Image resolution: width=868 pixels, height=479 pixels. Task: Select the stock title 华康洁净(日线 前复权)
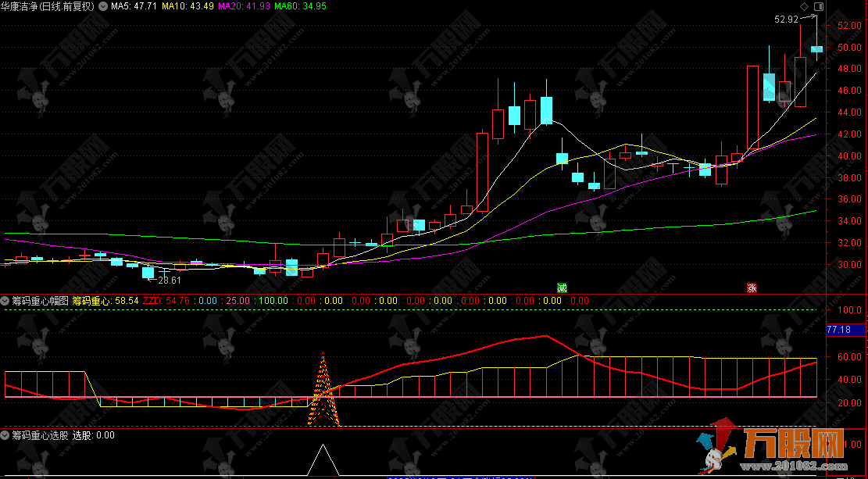(48, 6)
